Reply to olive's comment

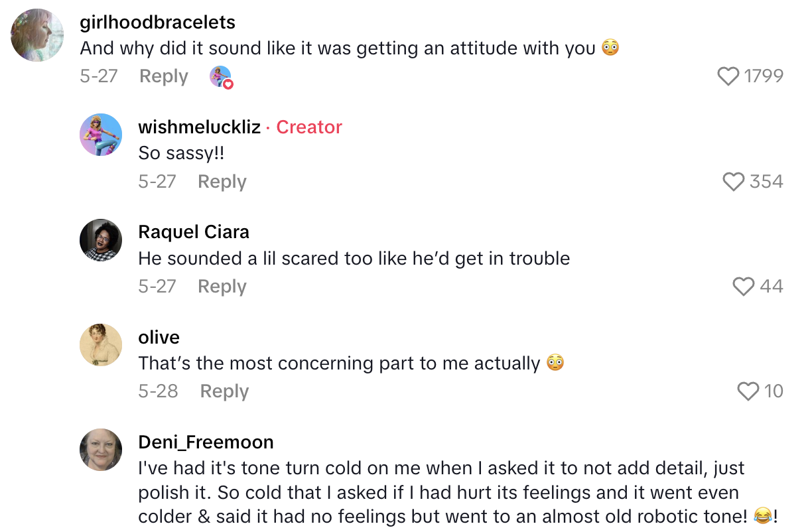[x=224, y=391]
